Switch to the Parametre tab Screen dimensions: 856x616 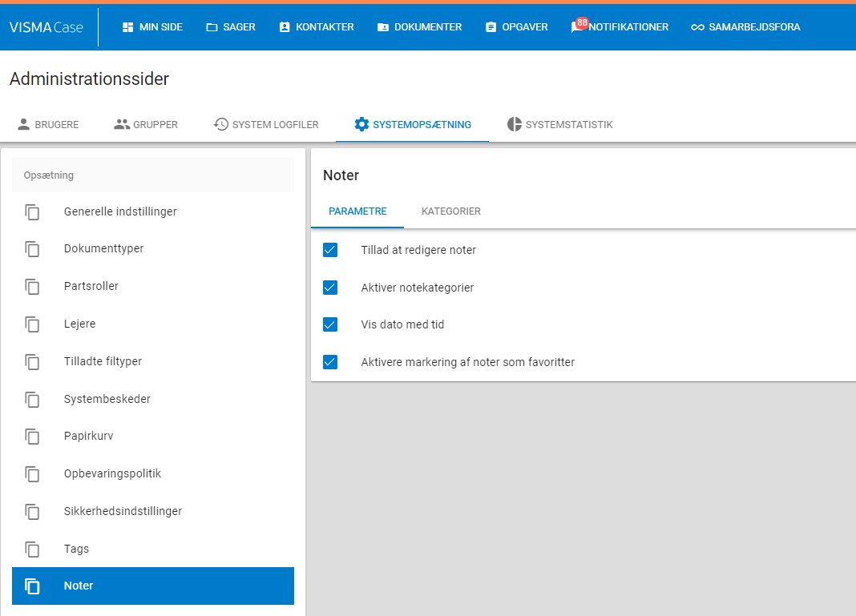pos(357,211)
